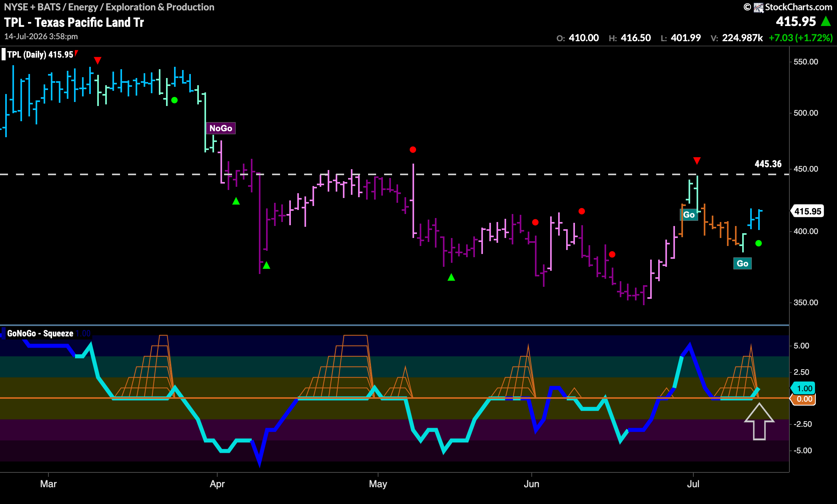The image size is (837, 504).
Task: Click the Mar label on the time axis
Action: pos(48,484)
